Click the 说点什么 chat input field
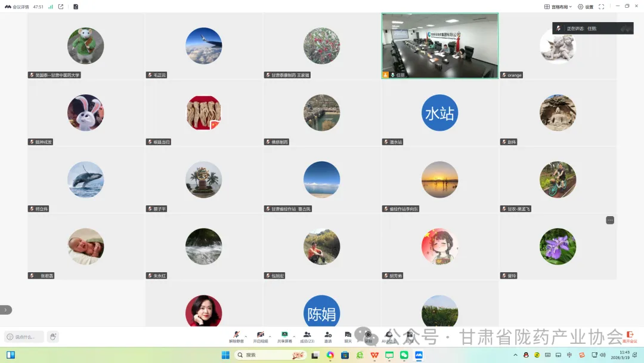This screenshot has height=363, width=644. (24, 337)
